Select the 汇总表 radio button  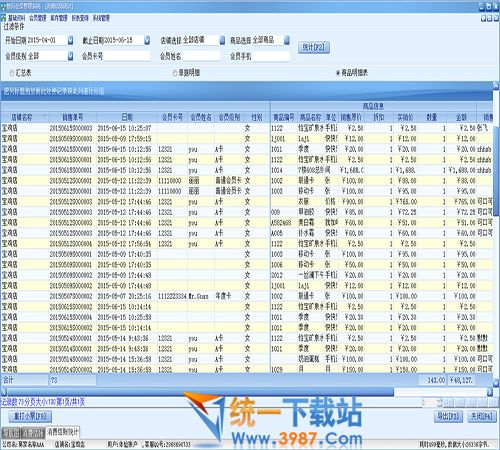pos(12,73)
